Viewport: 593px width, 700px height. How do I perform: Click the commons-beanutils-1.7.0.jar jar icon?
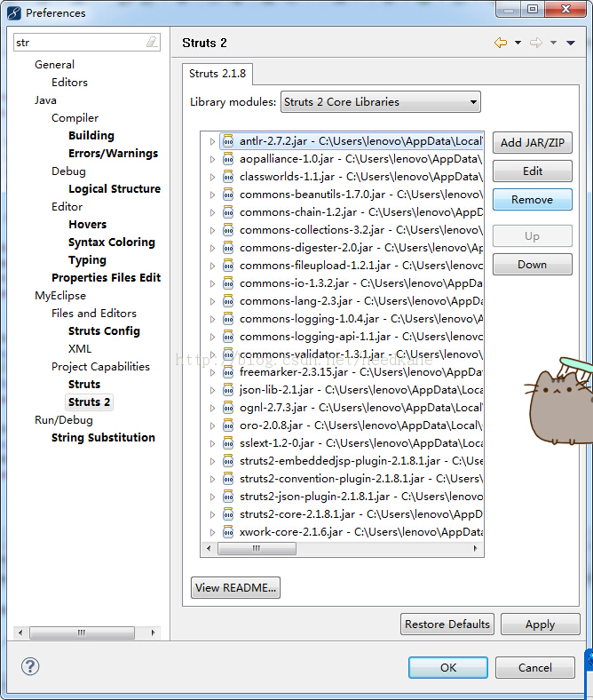[x=228, y=195]
